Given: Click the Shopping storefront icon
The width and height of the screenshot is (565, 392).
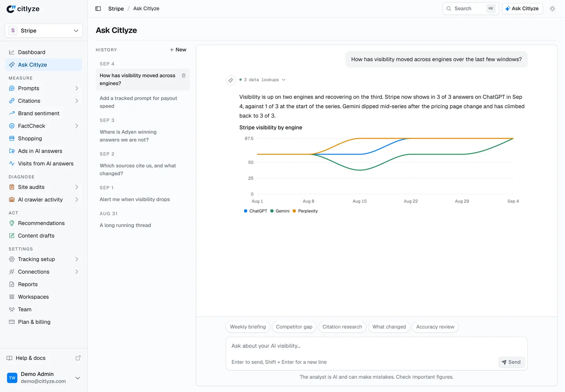Looking at the screenshot, I should coord(12,138).
